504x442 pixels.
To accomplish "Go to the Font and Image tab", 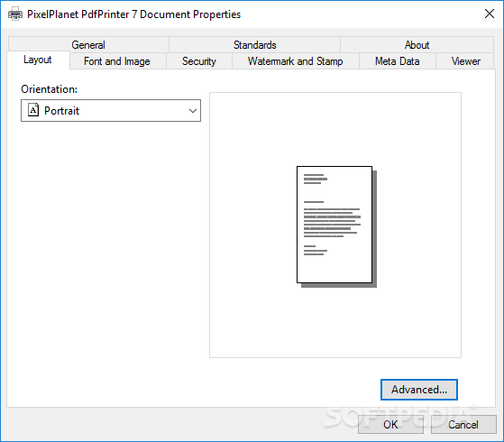I will click(117, 61).
